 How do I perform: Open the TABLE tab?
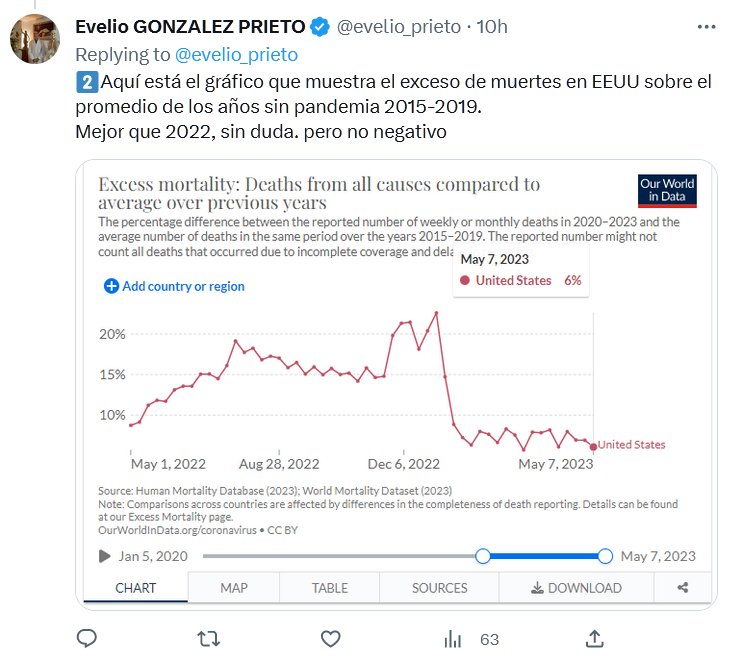[330, 588]
